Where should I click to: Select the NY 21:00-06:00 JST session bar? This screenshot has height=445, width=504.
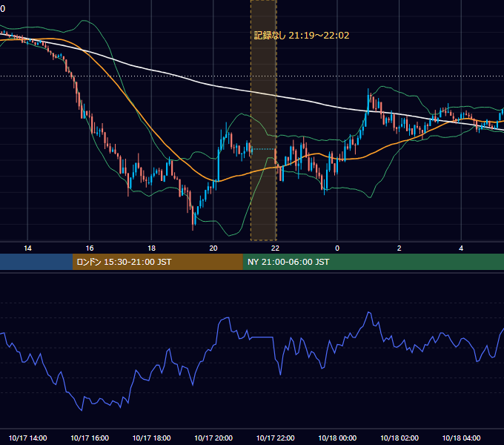click(373, 262)
